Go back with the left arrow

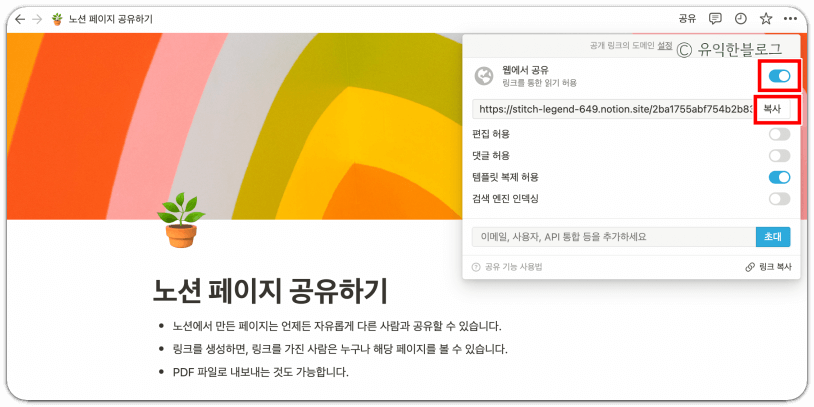pyautogui.click(x=20, y=19)
